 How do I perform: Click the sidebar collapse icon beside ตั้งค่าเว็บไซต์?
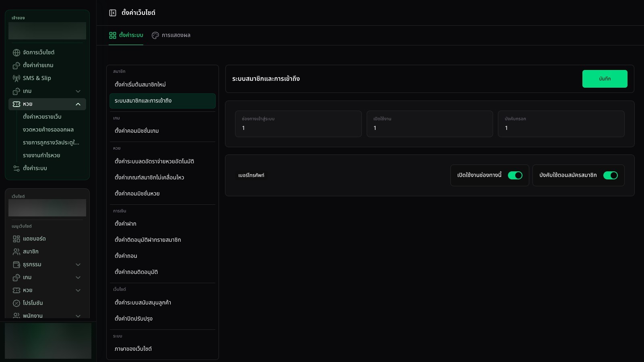(x=113, y=13)
